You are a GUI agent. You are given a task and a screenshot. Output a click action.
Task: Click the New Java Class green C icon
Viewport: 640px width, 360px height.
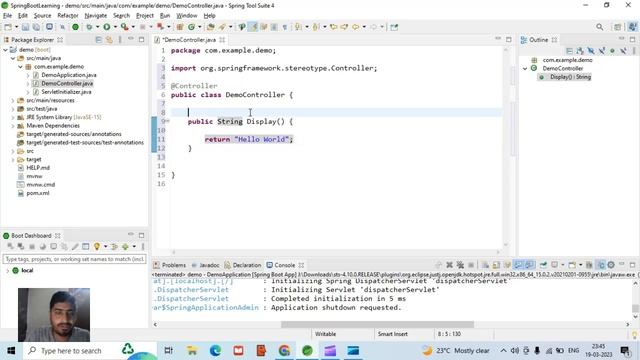coord(191,27)
